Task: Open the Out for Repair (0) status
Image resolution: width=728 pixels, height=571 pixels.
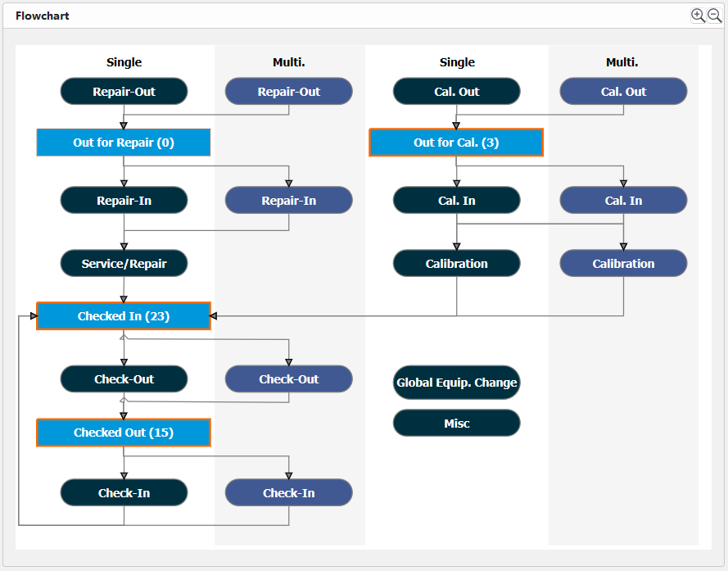Action: [x=124, y=143]
